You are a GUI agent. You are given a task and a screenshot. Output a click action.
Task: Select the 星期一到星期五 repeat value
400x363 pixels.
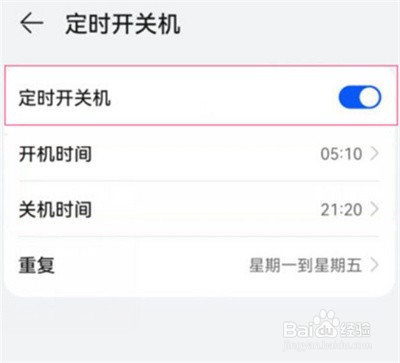[x=306, y=266]
